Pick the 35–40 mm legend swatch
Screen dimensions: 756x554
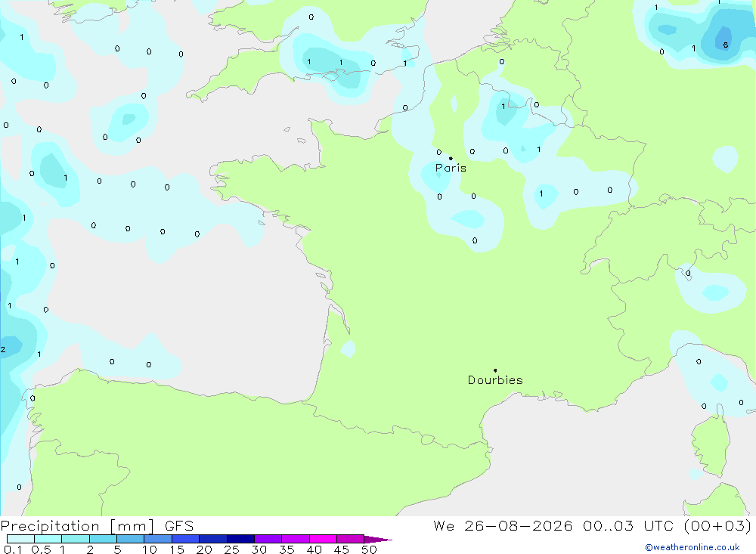point(295,539)
